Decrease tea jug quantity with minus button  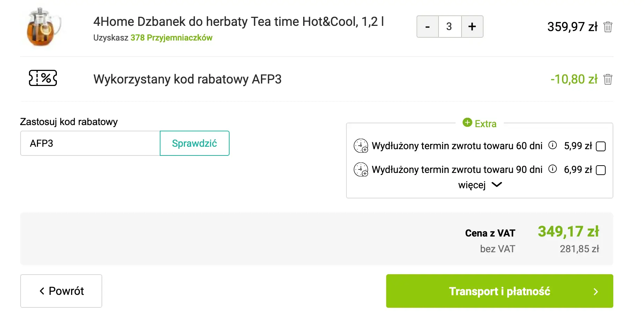pos(428,27)
